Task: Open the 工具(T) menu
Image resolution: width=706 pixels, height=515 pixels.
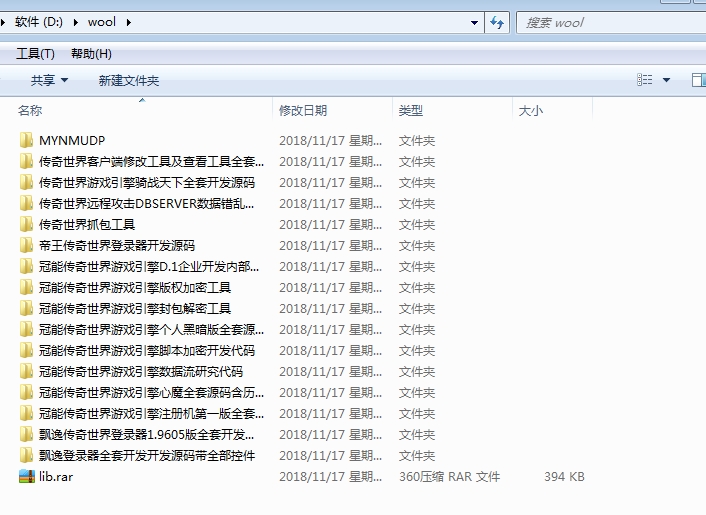Action: coord(35,54)
